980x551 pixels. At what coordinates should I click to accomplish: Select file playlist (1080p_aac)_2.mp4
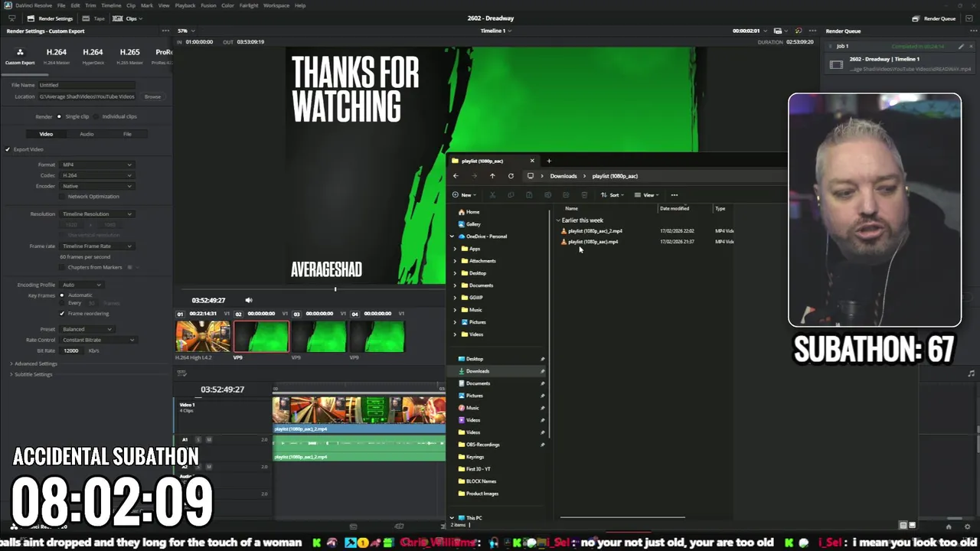[595, 231]
